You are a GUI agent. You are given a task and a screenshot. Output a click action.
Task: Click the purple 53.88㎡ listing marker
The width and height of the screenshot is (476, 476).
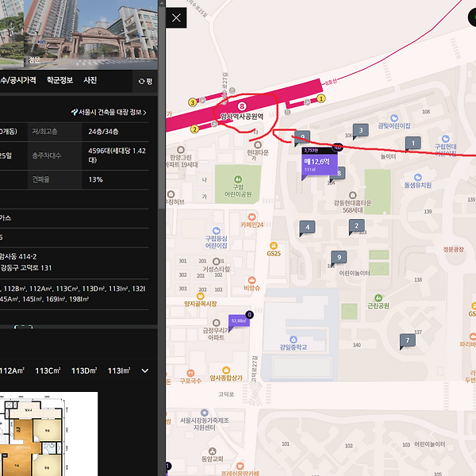pyautogui.click(x=239, y=321)
